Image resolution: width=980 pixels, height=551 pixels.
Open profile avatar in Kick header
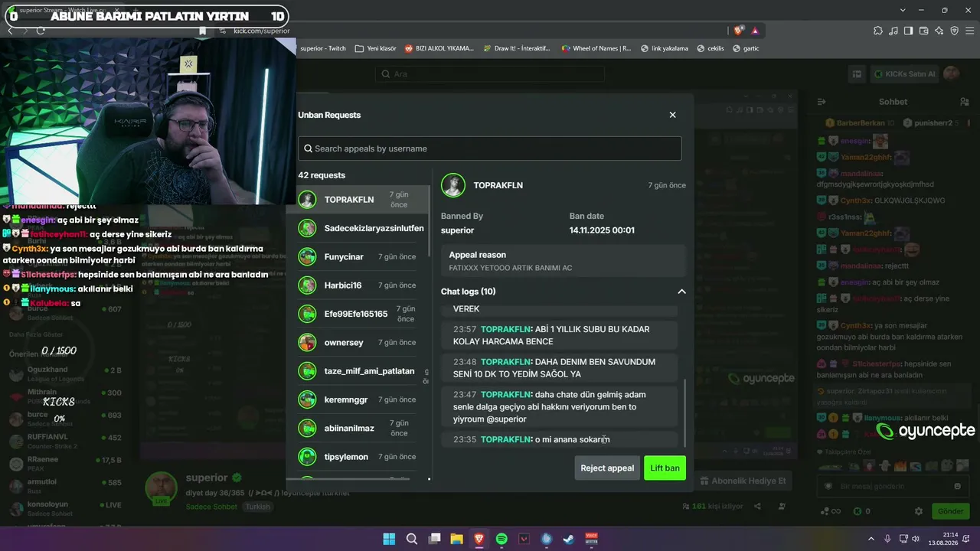coord(952,73)
